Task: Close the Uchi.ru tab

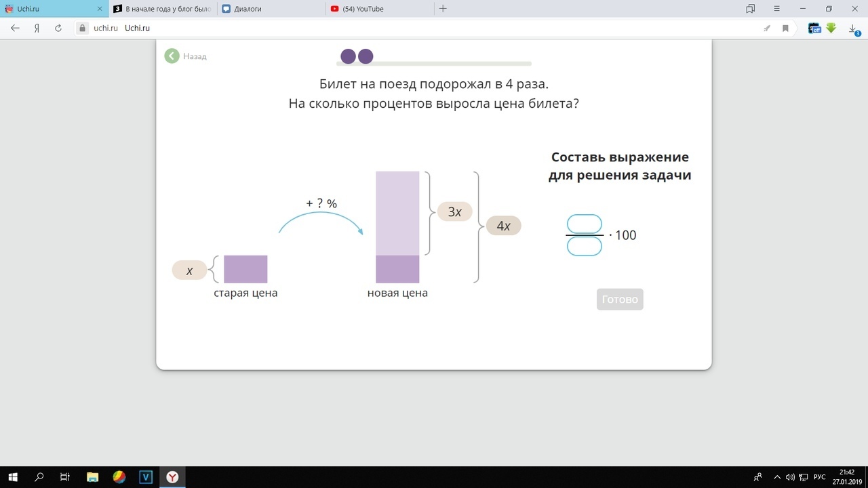Action: point(100,9)
